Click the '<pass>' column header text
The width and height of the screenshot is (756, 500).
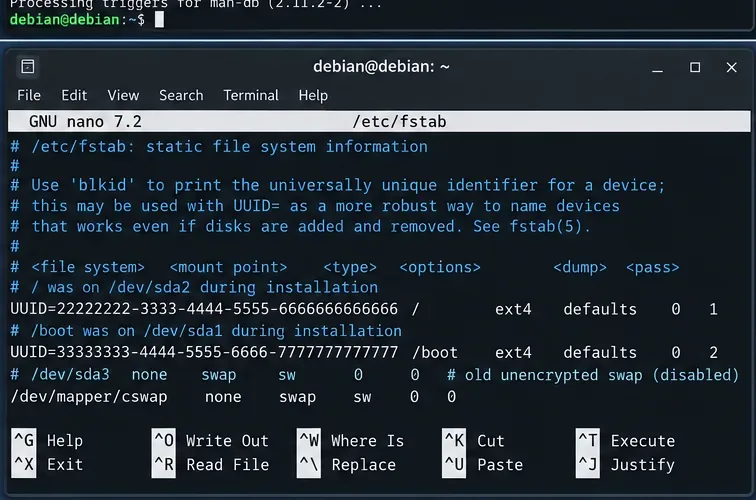(652, 267)
